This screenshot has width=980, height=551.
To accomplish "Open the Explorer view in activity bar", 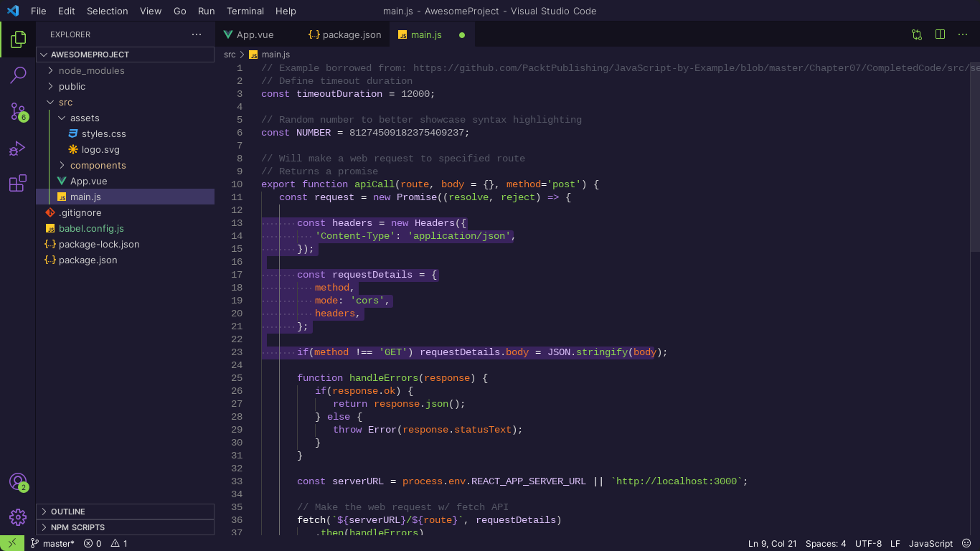I will [x=18, y=39].
